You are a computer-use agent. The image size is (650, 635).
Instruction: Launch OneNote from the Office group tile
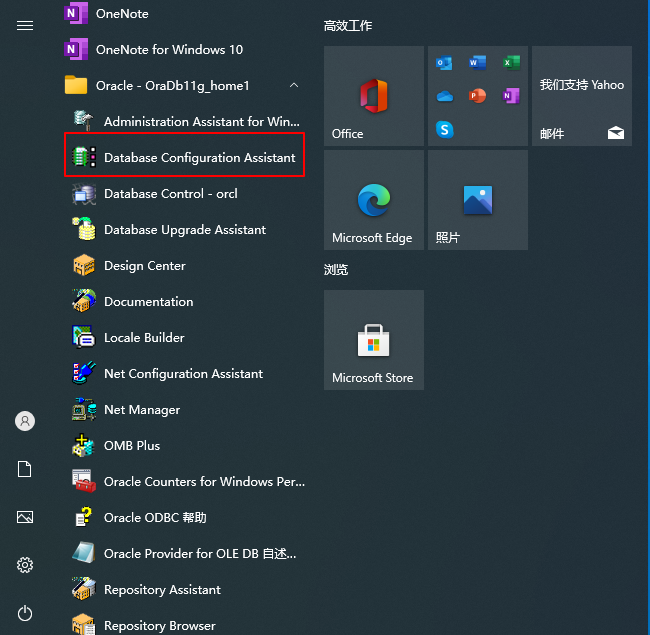511,96
